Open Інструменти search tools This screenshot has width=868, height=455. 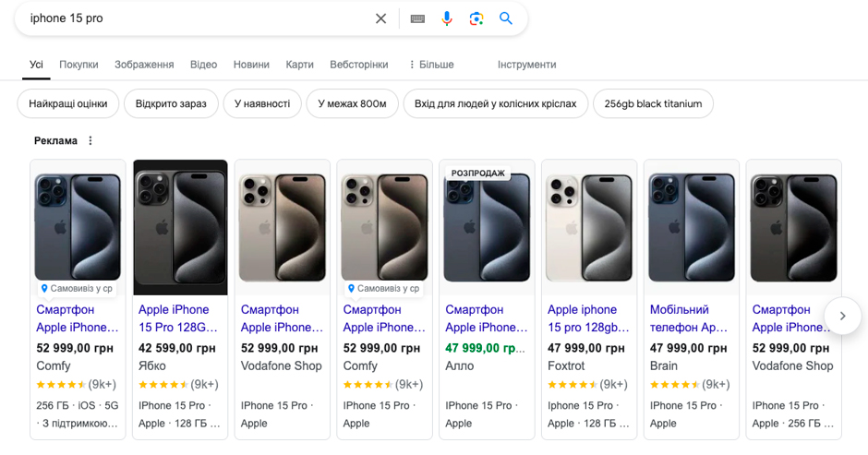click(x=526, y=65)
